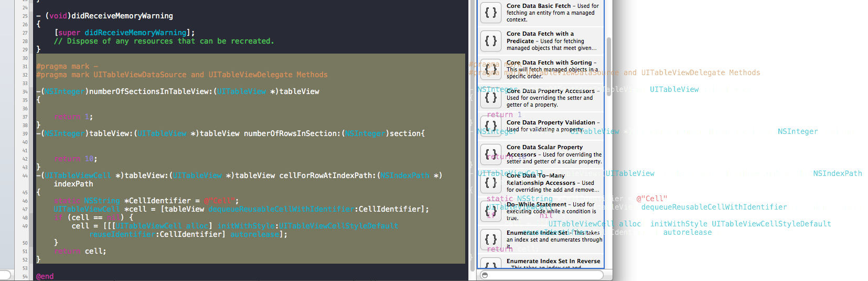This screenshot has height=281, width=868.
Task: Select the Core Data Scalar Property Accessors snippet icon
Action: [491, 154]
